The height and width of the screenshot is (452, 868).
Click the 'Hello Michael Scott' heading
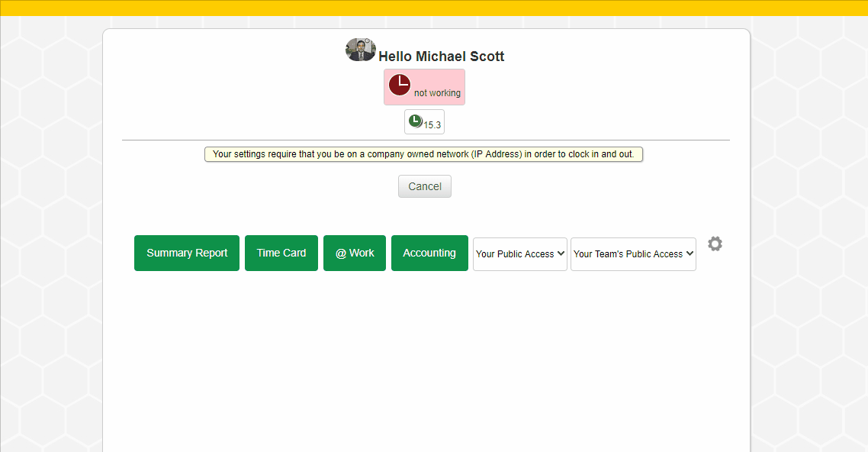(x=441, y=56)
